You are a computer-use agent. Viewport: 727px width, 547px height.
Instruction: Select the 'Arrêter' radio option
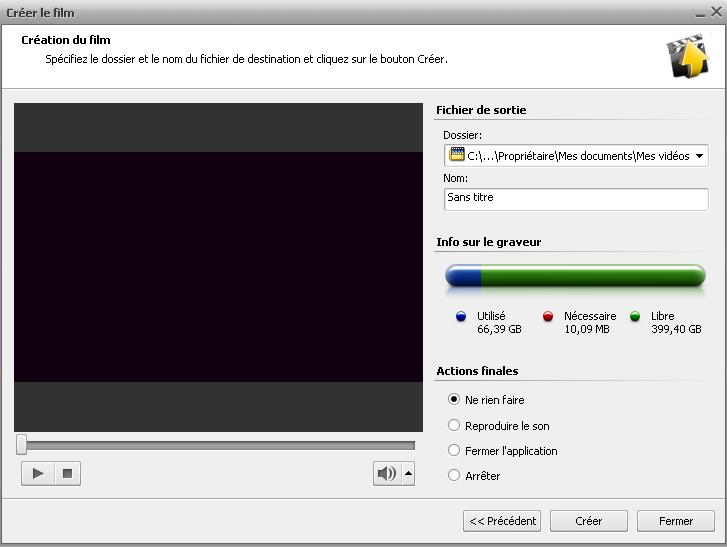(x=454, y=476)
